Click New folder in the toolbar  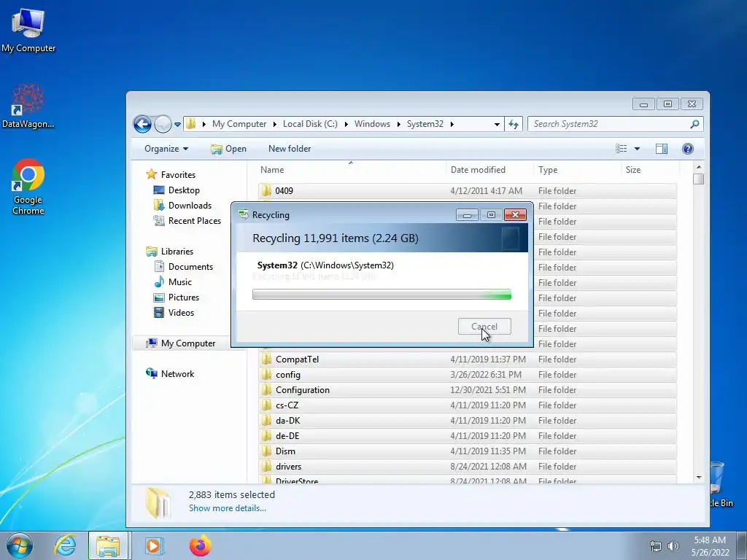290,149
